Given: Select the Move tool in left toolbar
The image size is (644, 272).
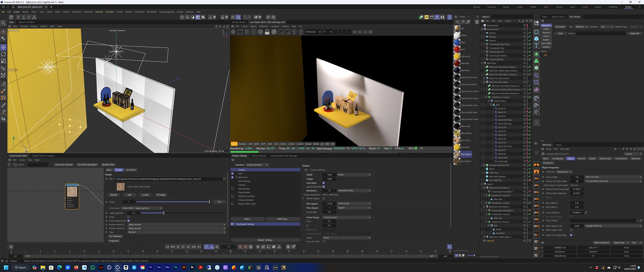Looking at the screenshot, I should [4, 47].
